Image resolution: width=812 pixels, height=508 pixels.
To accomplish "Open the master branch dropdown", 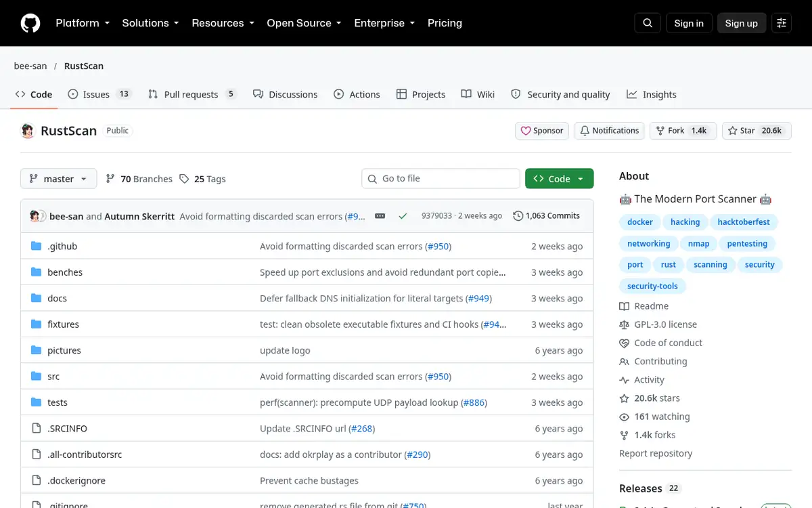I will point(59,179).
